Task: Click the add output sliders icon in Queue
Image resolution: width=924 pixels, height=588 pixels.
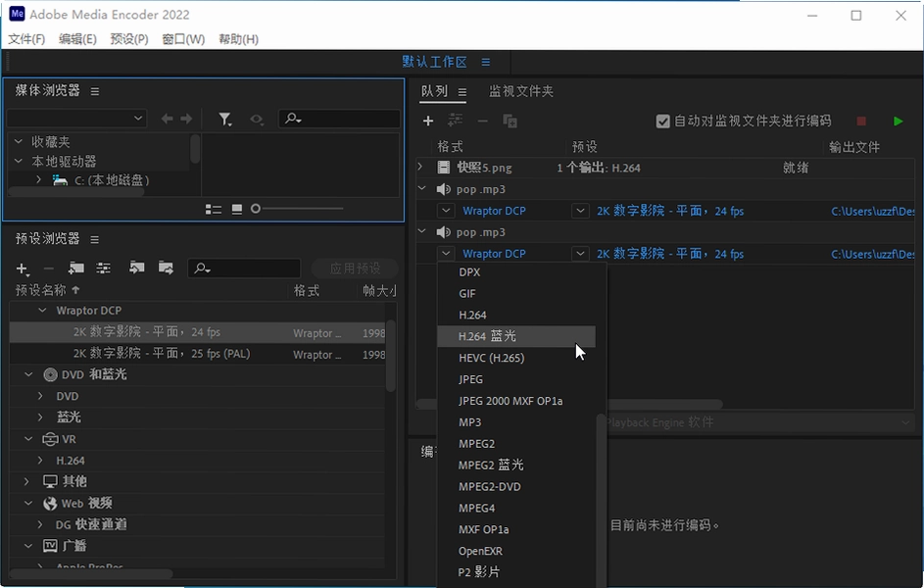Action: coord(455,121)
